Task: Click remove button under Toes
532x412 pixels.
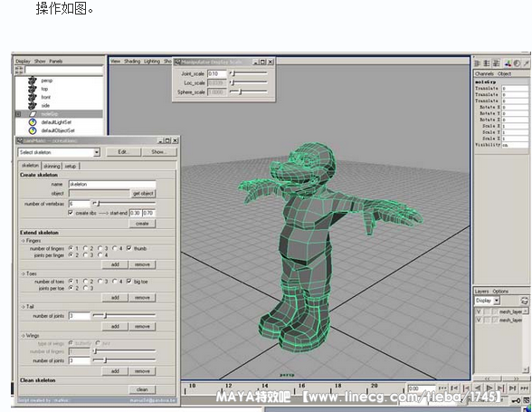Action: point(142,298)
